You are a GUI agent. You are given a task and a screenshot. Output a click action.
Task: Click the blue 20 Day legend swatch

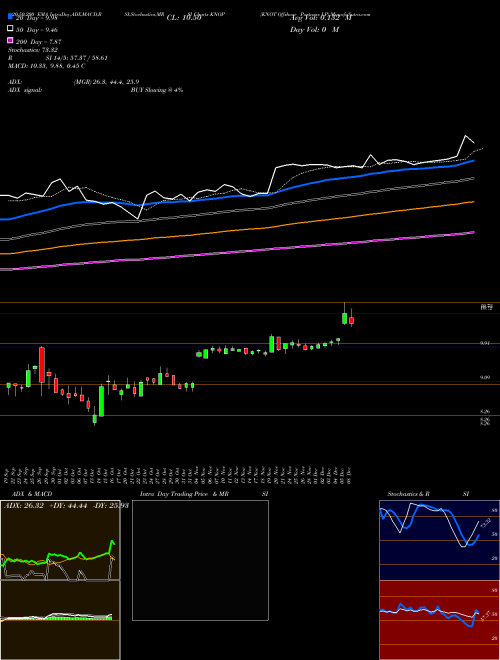tap(10, 17)
